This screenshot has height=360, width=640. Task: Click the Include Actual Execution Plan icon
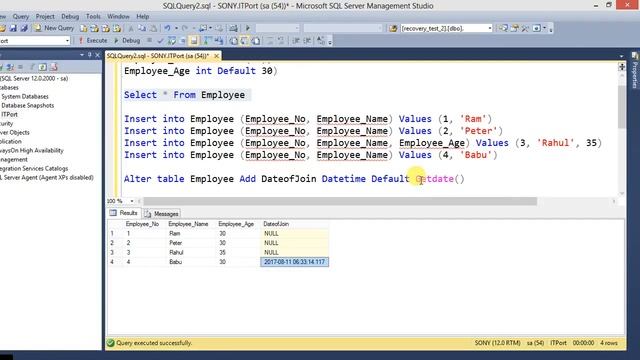pyautogui.click(x=208, y=40)
